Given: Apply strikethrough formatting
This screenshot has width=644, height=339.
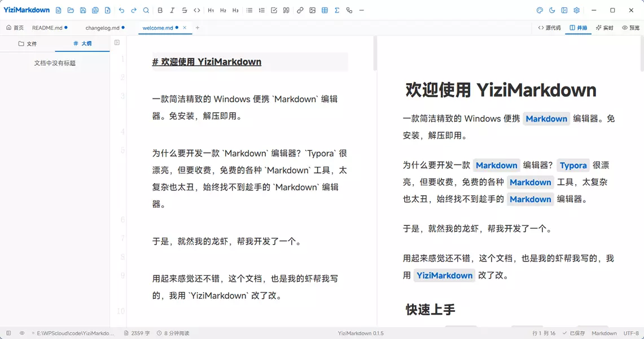Looking at the screenshot, I should click(x=185, y=10).
